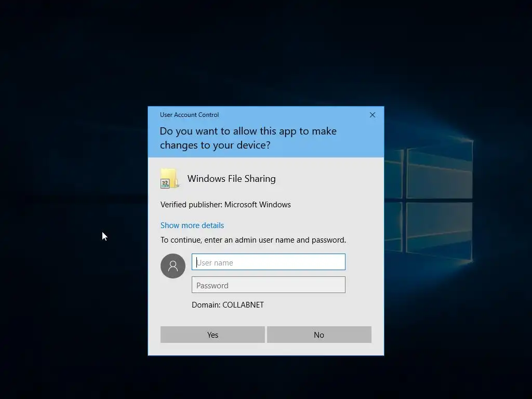Screen dimensions: 532x399
Task: Decline with the No button
Action: [x=319, y=335]
